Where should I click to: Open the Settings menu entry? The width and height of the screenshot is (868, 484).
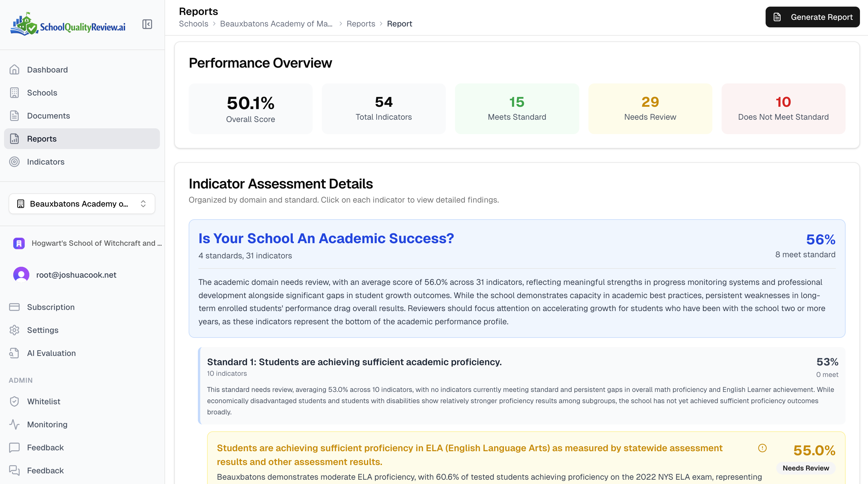pyautogui.click(x=43, y=330)
